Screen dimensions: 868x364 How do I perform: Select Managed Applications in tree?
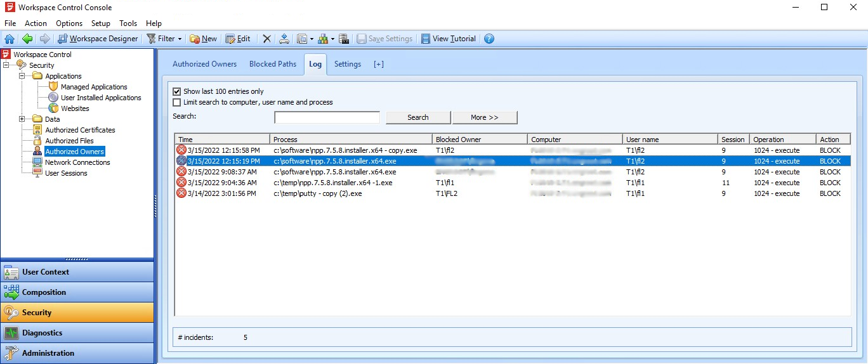[94, 87]
